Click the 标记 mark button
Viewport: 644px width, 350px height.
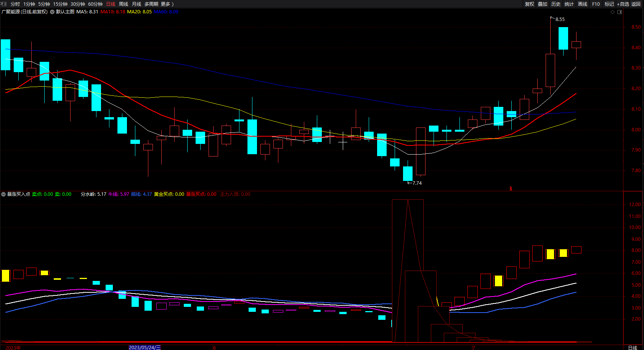[609, 4]
